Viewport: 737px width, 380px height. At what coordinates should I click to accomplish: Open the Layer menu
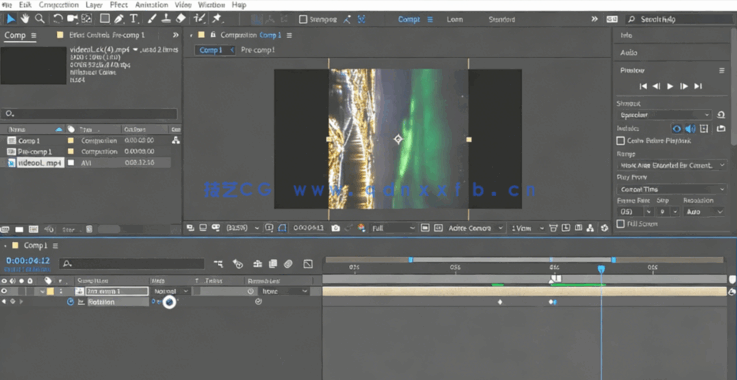coord(94,5)
